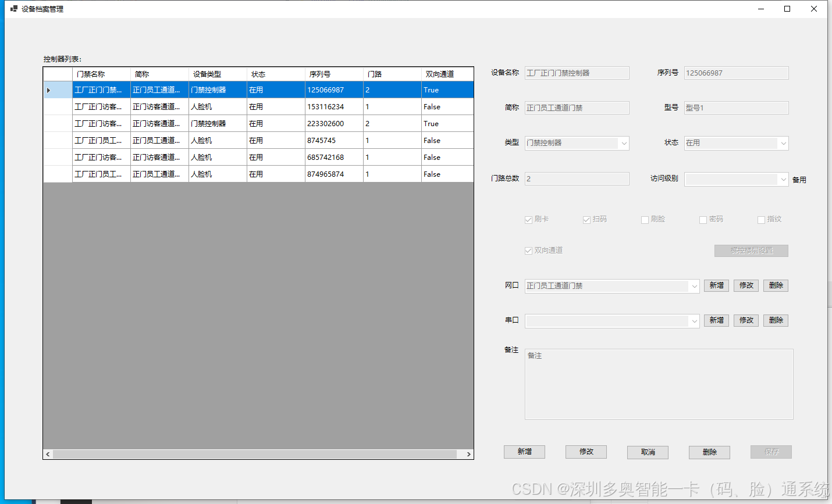Screen dimensions: 832x504
Task: Select row with serial 223302600
Action: pos(258,124)
